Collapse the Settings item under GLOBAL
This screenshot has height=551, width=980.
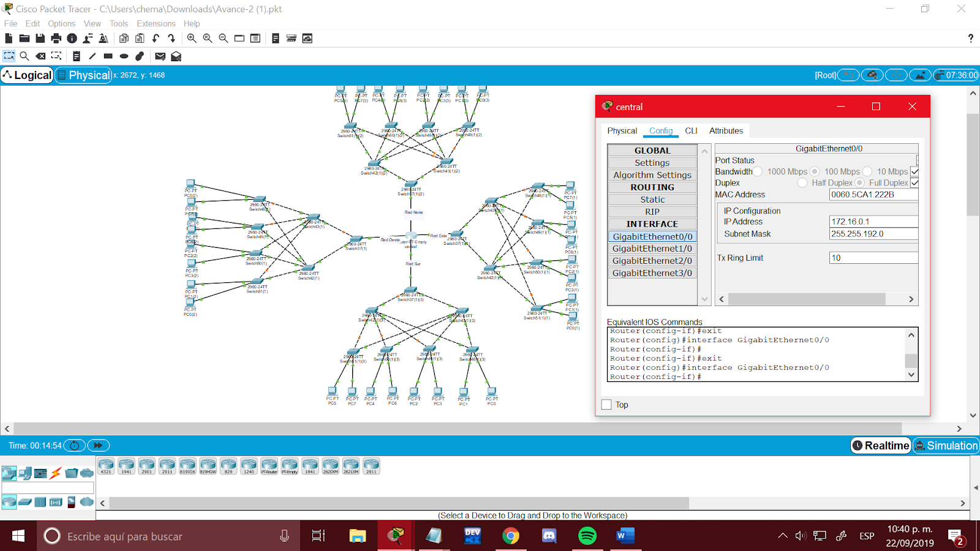point(652,162)
